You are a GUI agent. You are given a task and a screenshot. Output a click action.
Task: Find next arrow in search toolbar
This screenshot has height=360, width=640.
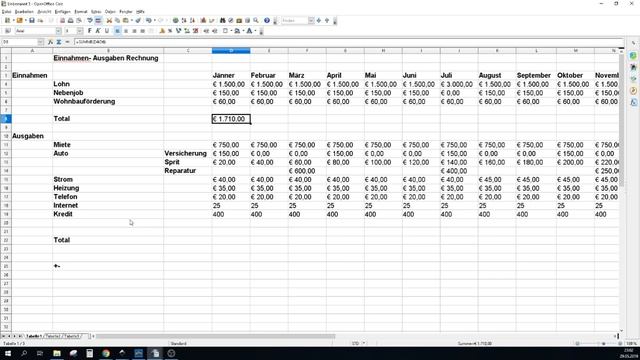pyautogui.click(x=319, y=20)
